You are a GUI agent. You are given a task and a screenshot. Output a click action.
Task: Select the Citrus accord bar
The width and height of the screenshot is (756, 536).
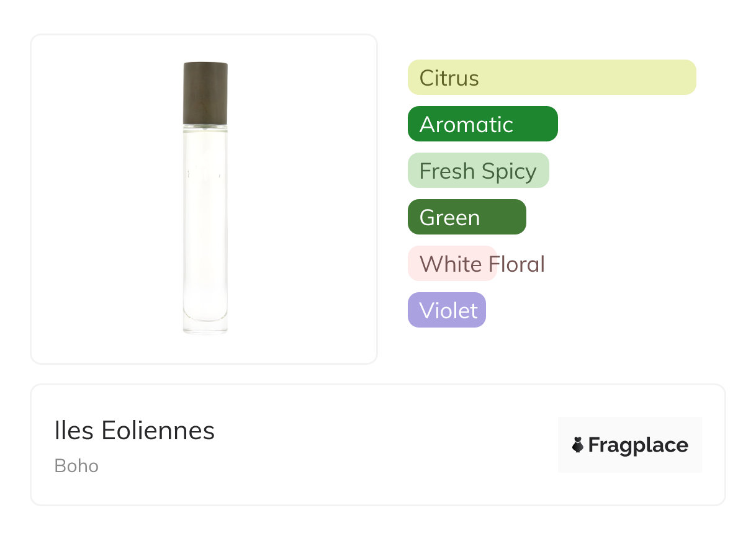pos(552,78)
